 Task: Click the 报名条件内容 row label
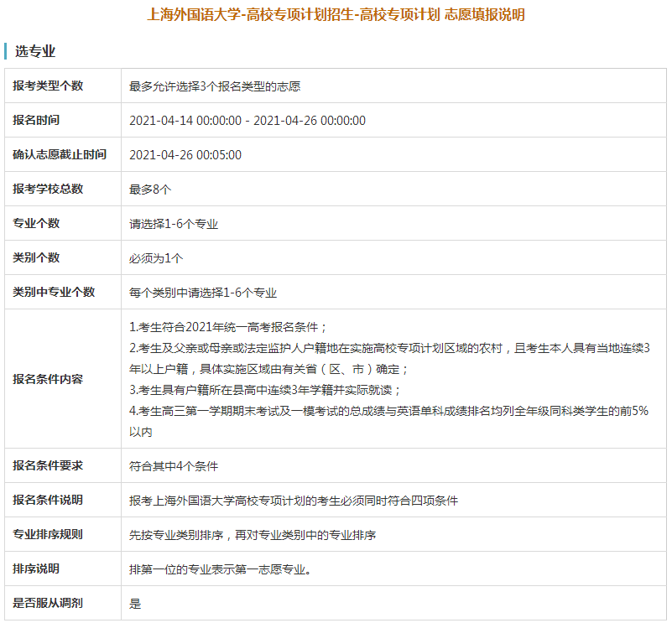point(48,379)
